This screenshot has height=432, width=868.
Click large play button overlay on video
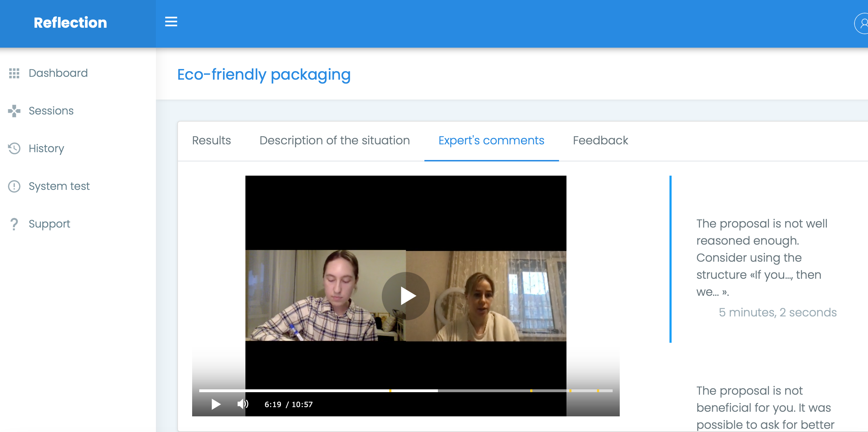[x=406, y=296]
